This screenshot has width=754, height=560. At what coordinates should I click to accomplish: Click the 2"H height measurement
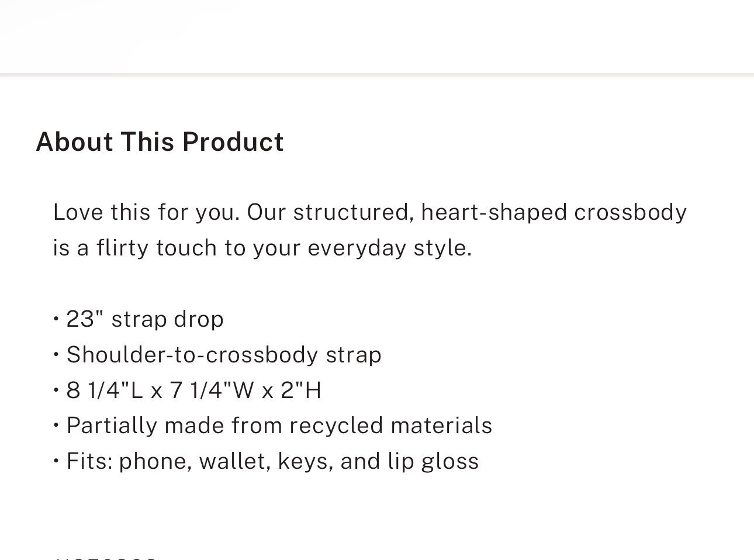[x=301, y=390]
